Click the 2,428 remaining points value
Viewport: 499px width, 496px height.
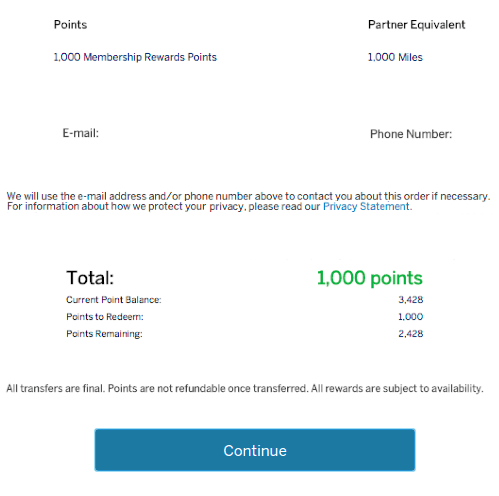pos(411,334)
